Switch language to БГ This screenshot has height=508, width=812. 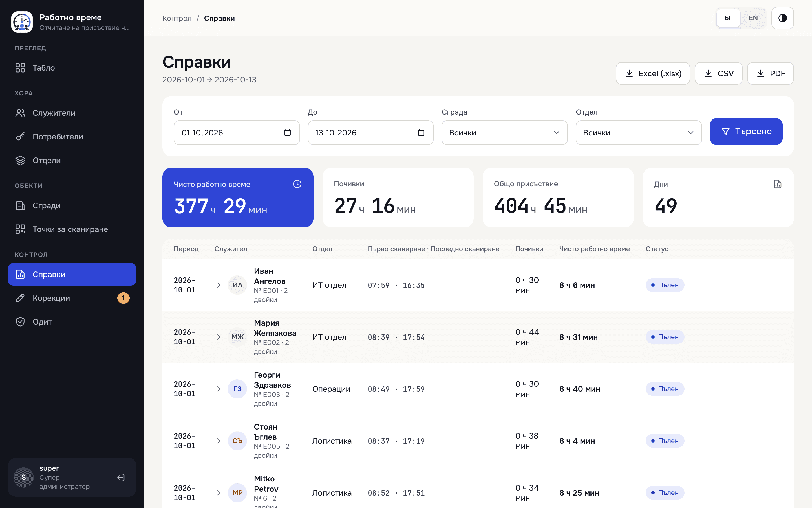(x=728, y=18)
